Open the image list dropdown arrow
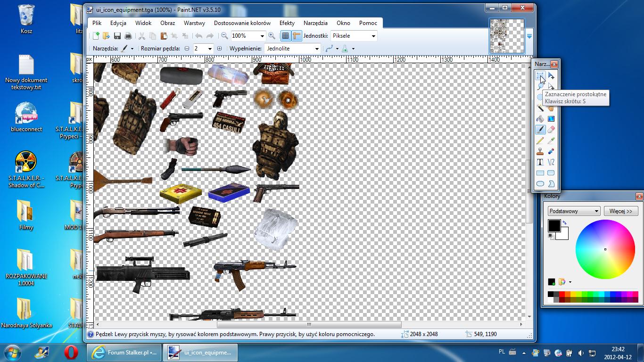 pyautogui.click(x=529, y=36)
